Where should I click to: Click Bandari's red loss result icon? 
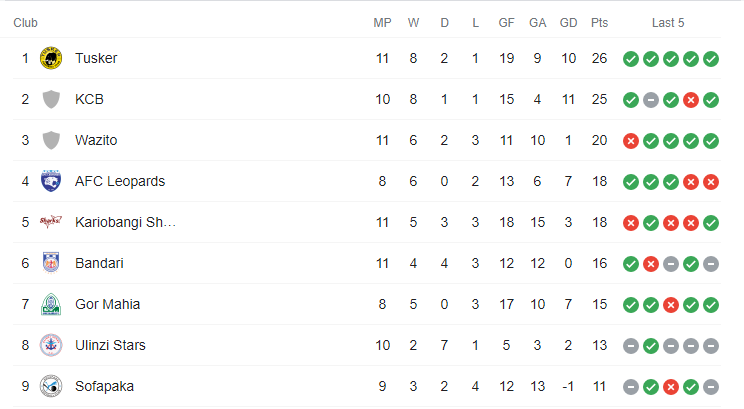tap(651, 264)
